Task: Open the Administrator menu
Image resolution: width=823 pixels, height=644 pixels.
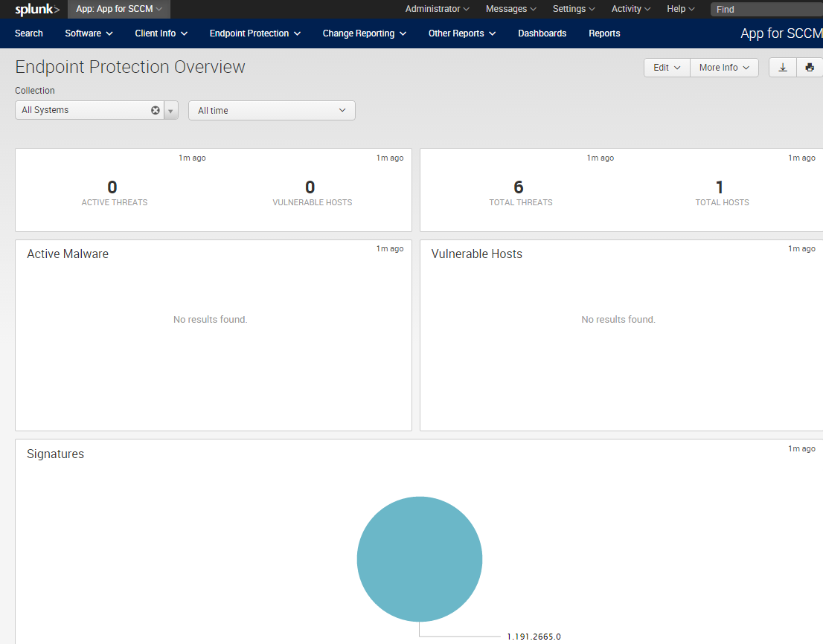Action: click(438, 10)
